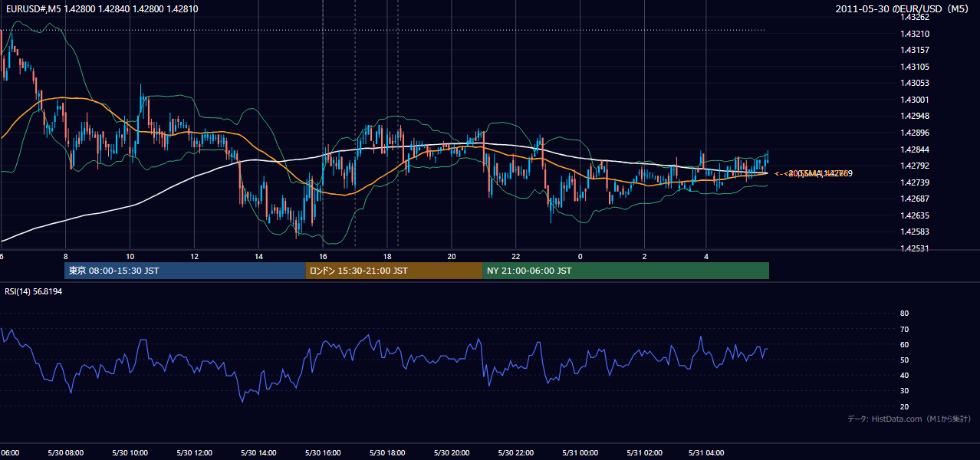
Task: Click the 5/30 08:00 bottom time label
Action: point(65,453)
